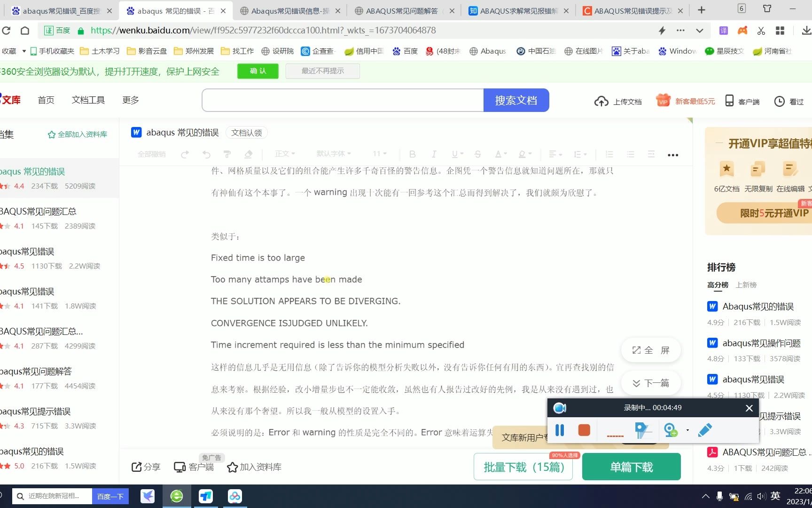The height and width of the screenshot is (508, 812).
Task: Open the 文档工具 menu
Action: coord(88,100)
